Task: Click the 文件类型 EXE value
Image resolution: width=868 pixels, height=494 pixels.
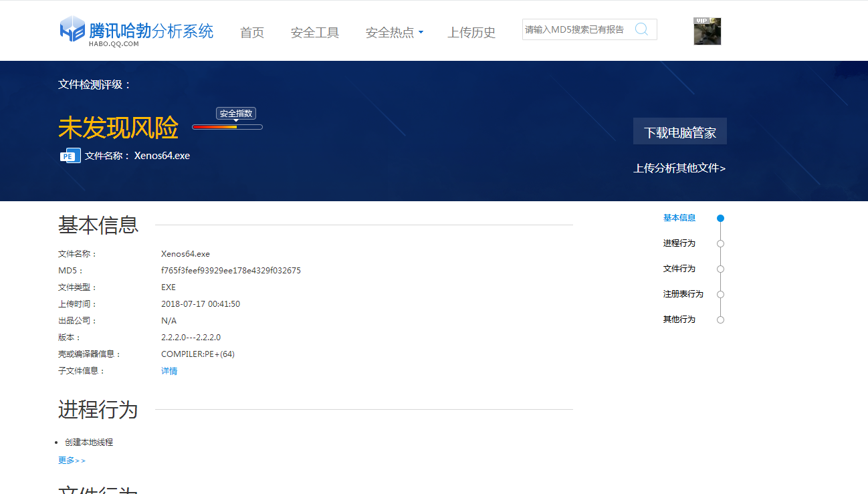Action: [x=169, y=287]
